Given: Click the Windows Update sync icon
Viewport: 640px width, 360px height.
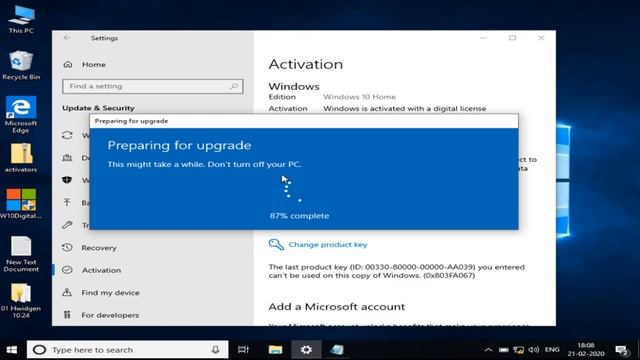Looking at the screenshot, I should [67, 135].
